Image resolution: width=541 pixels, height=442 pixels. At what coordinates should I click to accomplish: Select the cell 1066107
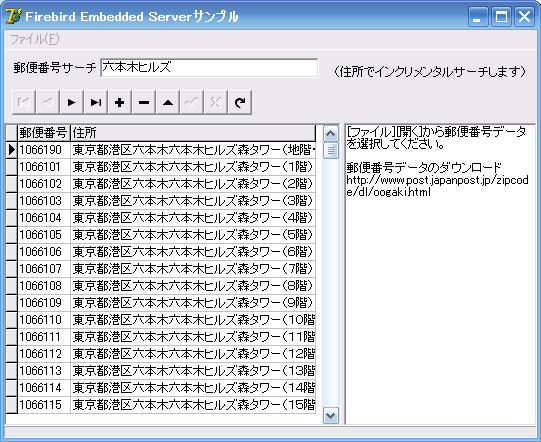click(44, 269)
